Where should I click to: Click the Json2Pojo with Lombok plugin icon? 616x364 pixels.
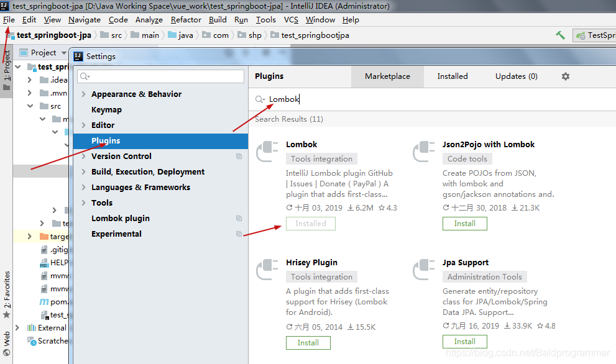pos(425,152)
